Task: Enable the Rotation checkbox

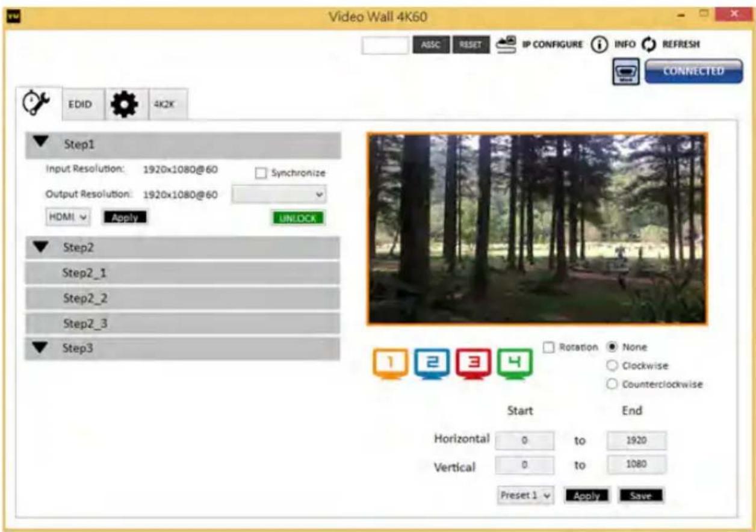Action: pos(548,347)
